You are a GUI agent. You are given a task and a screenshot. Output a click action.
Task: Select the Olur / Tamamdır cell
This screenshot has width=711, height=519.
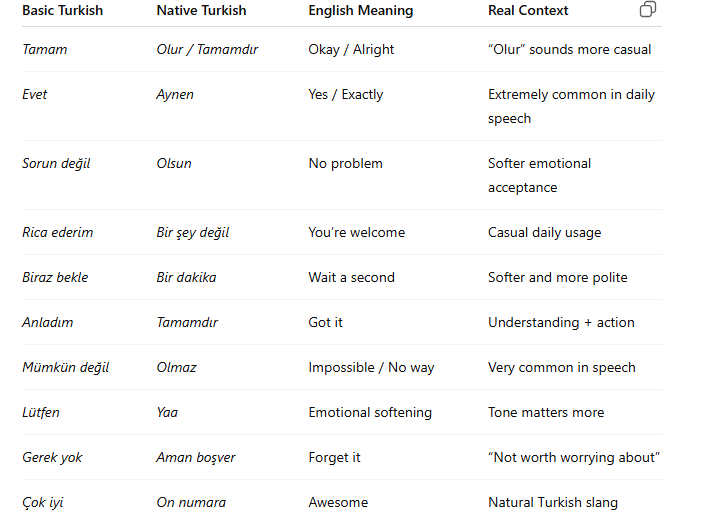pos(207,49)
